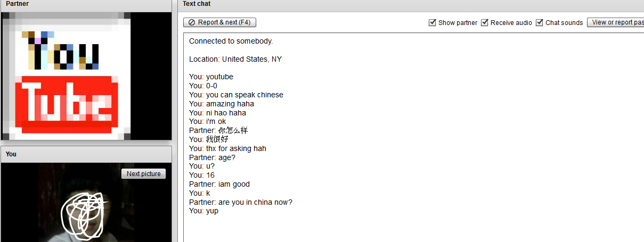This screenshot has width=644, height=242.
Task: Disable the Receive audio checkbox
Action: point(485,23)
